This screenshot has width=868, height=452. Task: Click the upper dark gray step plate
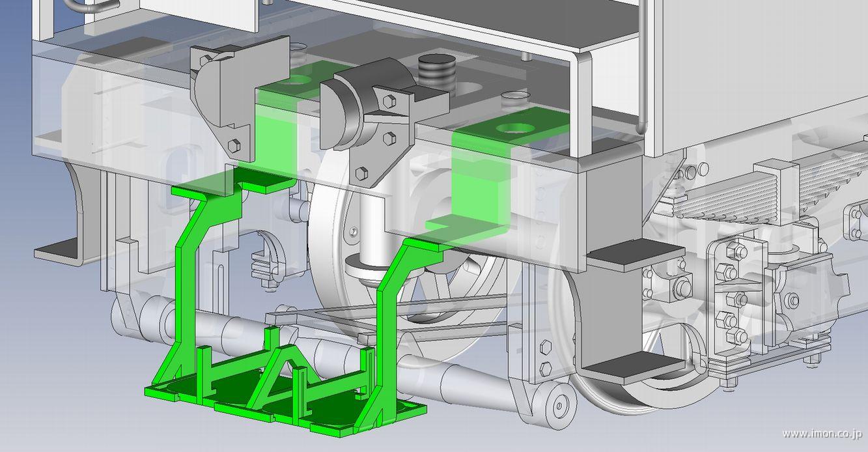point(636,255)
